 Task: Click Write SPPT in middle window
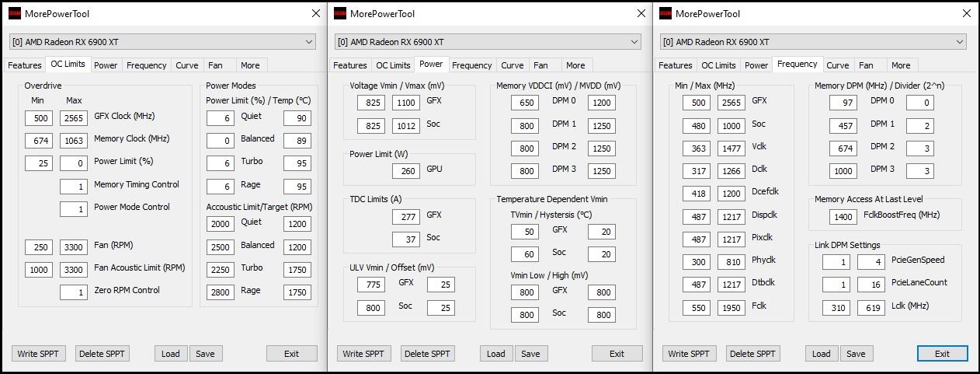click(x=364, y=354)
